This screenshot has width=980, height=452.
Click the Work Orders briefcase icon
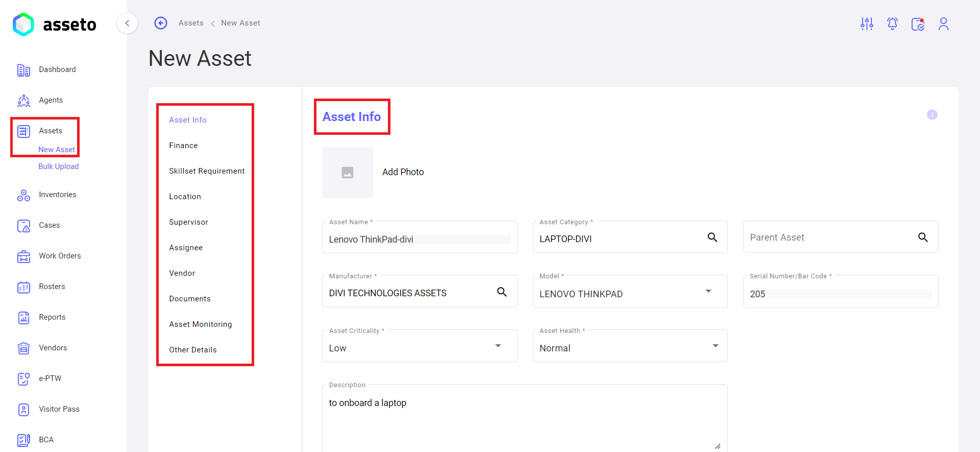(23, 256)
